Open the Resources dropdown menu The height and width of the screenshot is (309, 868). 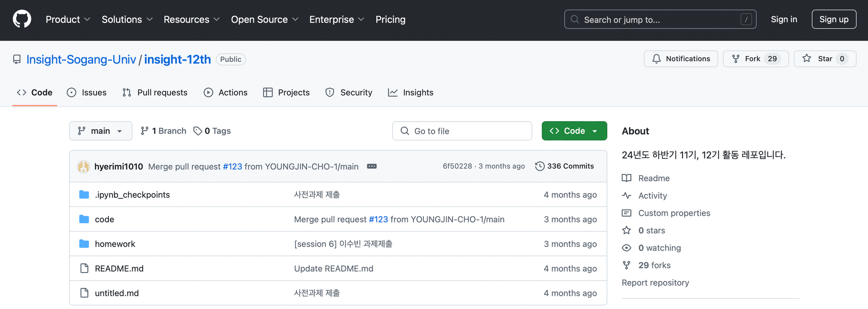coord(192,19)
